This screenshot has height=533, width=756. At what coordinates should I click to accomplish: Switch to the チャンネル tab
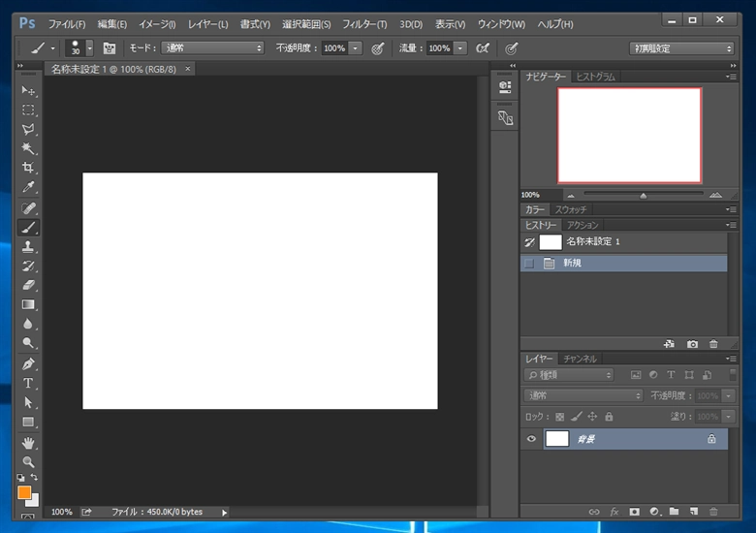[x=580, y=359]
